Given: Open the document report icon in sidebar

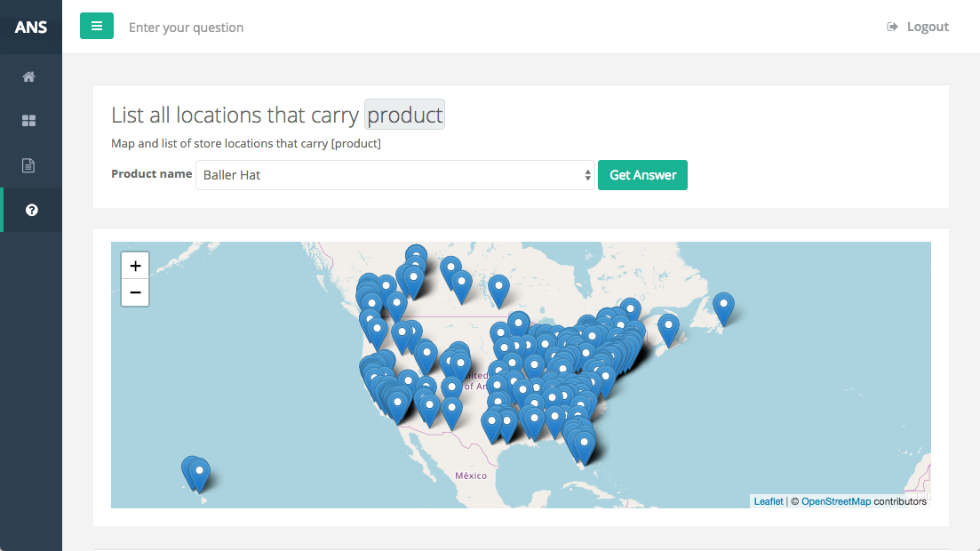Looking at the screenshot, I should [29, 165].
